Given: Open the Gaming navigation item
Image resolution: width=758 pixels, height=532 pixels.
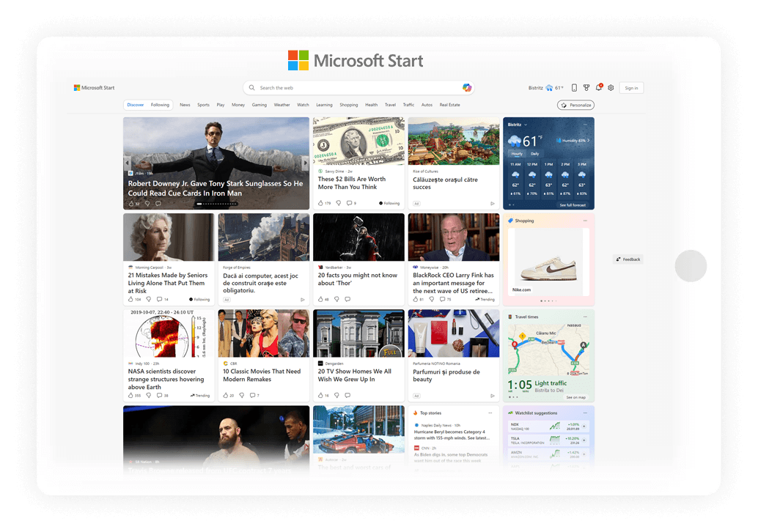Looking at the screenshot, I should [259, 105].
